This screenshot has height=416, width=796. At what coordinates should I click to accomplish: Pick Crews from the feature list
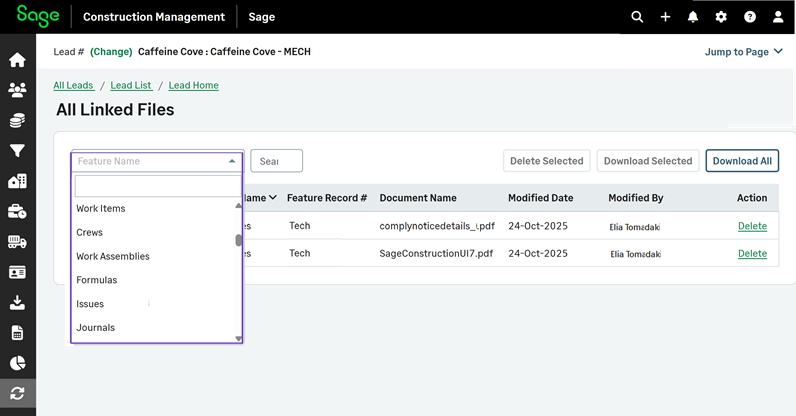pyautogui.click(x=90, y=232)
